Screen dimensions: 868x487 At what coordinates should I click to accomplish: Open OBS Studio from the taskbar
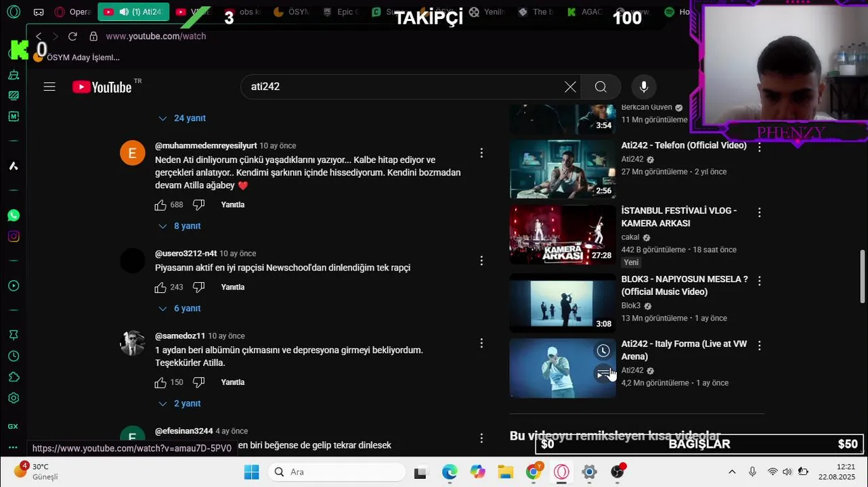617,472
